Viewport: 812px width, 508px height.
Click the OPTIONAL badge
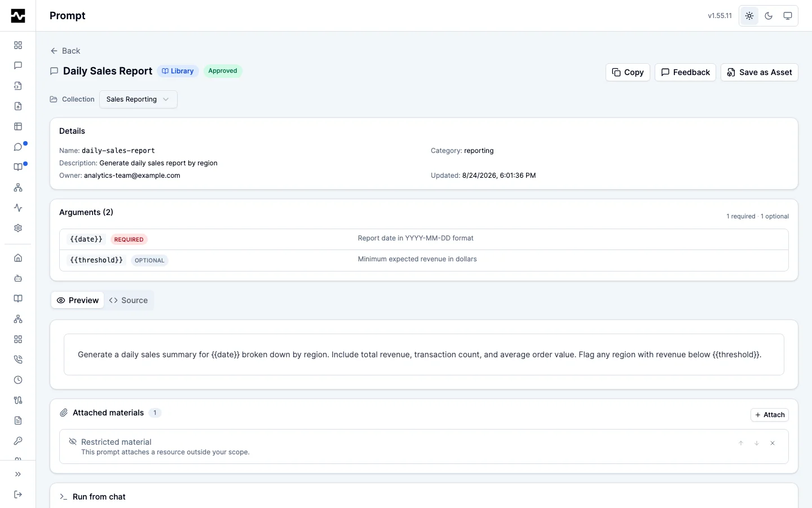tap(149, 260)
